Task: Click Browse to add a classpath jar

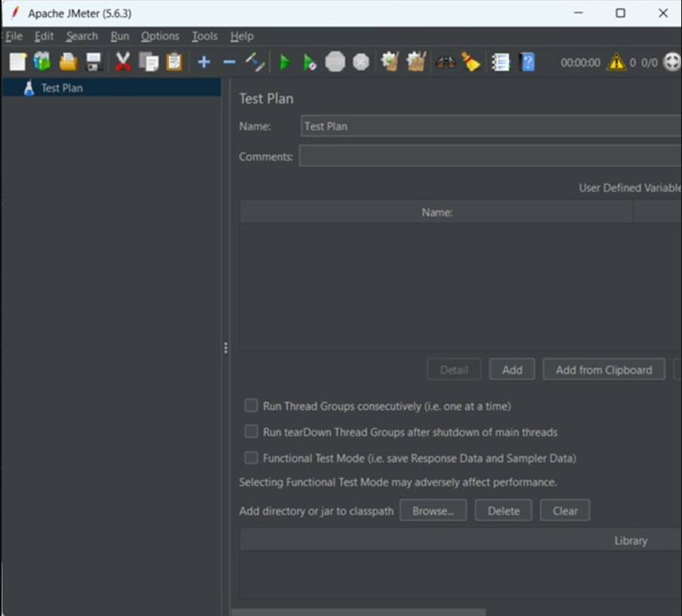Action: click(433, 510)
